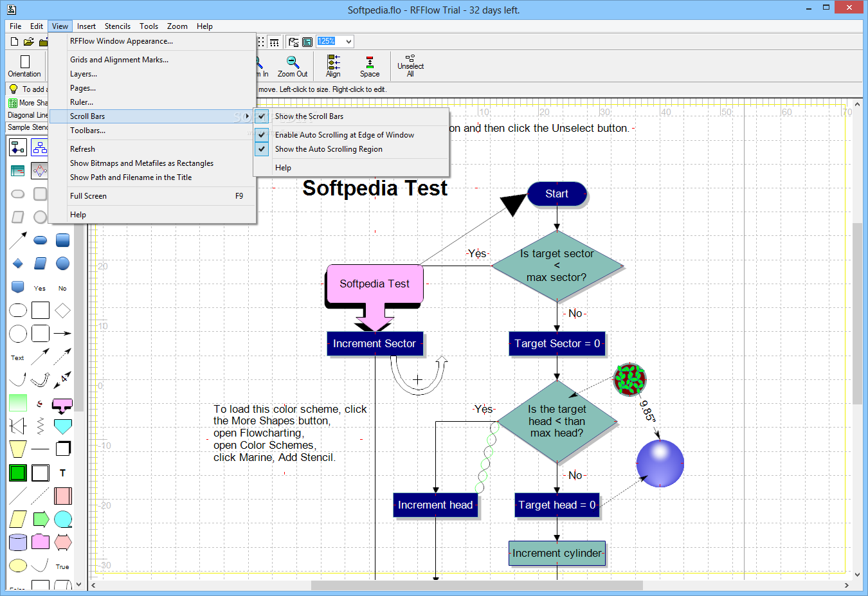Click the Open file folder icon
Image resolution: width=868 pixels, height=596 pixels.
28,42
